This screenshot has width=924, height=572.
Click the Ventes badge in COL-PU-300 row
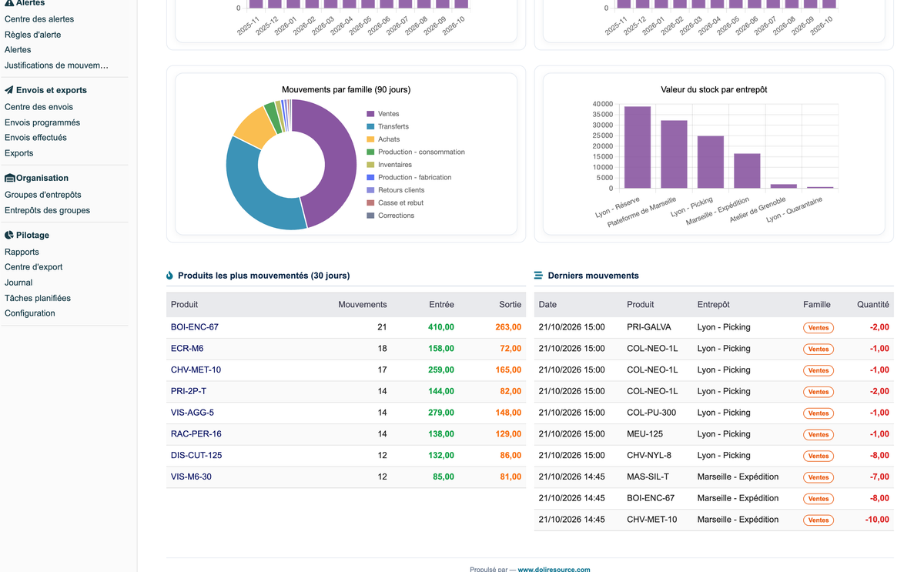click(819, 413)
